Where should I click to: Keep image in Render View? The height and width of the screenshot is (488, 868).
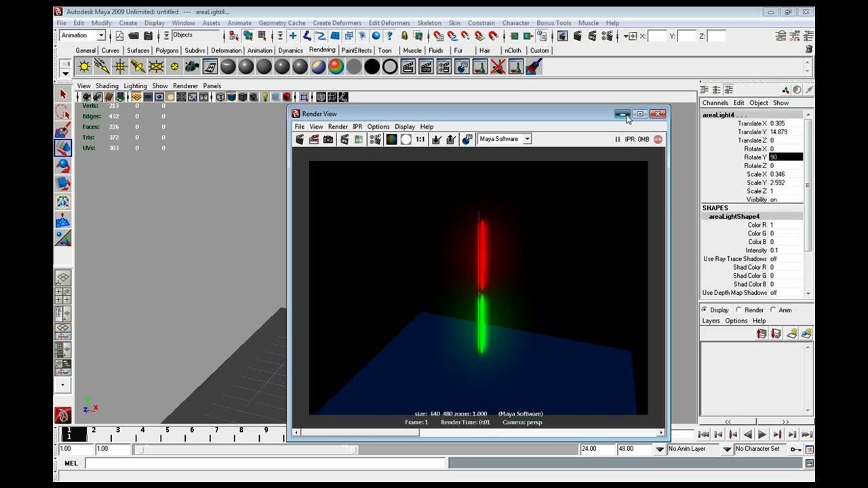pyautogui.click(x=436, y=139)
